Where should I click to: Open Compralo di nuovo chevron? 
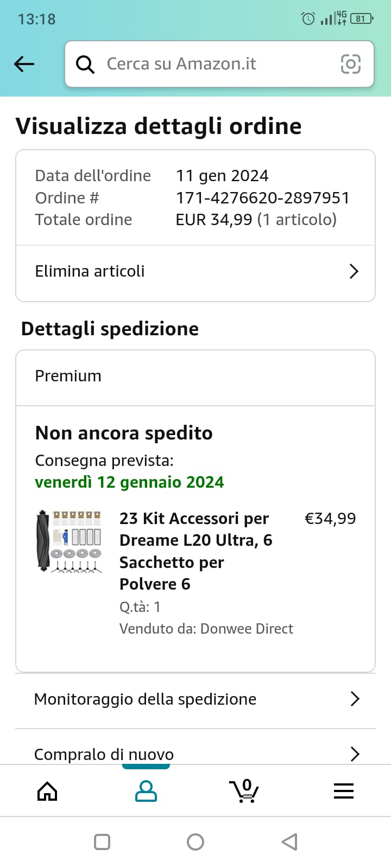pyautogui.click(x=355, y=754)
